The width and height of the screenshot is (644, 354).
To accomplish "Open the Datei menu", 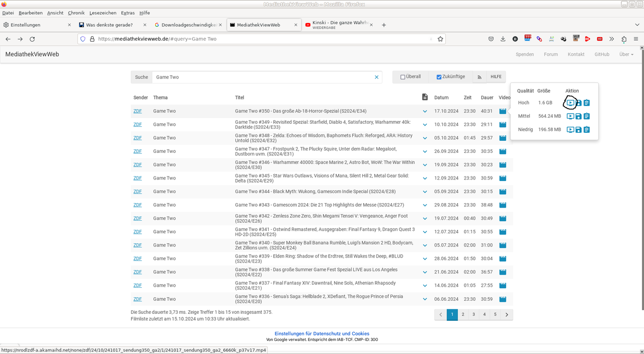I will 8,13.
